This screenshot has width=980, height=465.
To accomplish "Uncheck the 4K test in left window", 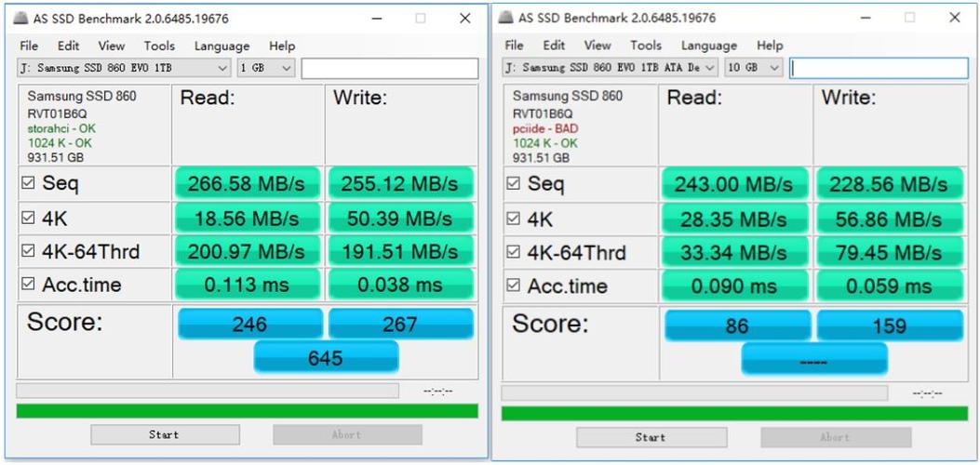I will (28, 218).
